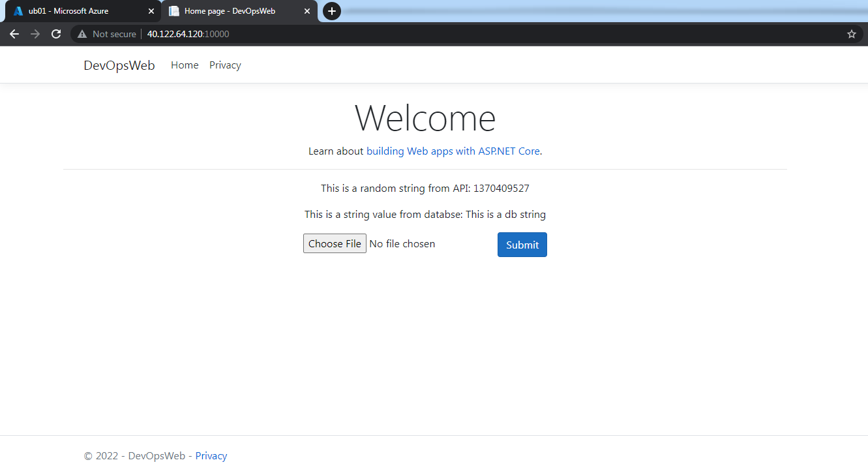This screenshot has width=868, height=473.
Task: Open the Privacy link in the footer
Action: click(x=211, y=456)
